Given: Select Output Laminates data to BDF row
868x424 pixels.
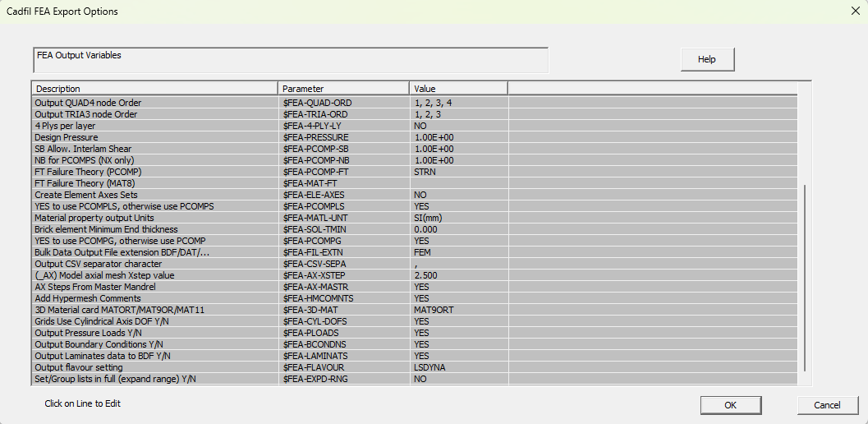Looking at the screenshot, I should (x=415, y=356).
